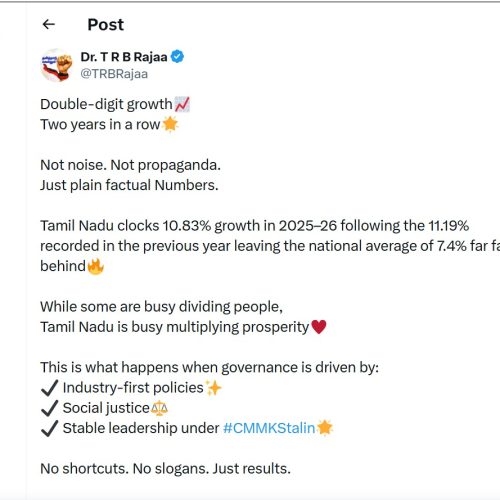The width and height of the screenshot is (500, 500).
Task: Click the Post header title
Action: pos(105,24)
